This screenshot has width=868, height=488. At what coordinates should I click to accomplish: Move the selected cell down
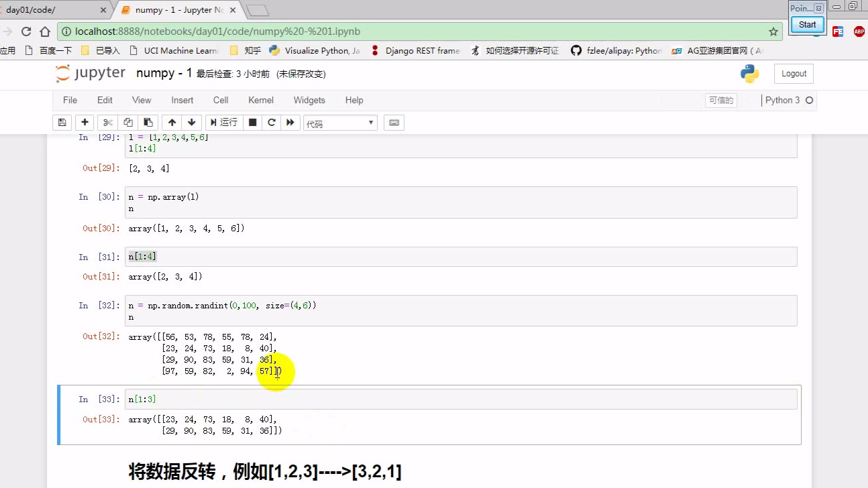[x=192, y=123]
